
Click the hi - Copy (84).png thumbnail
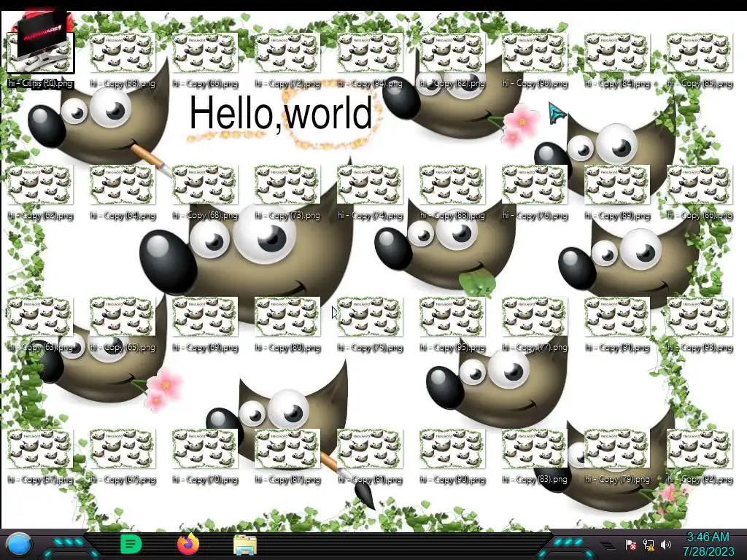tap(617, 53)
